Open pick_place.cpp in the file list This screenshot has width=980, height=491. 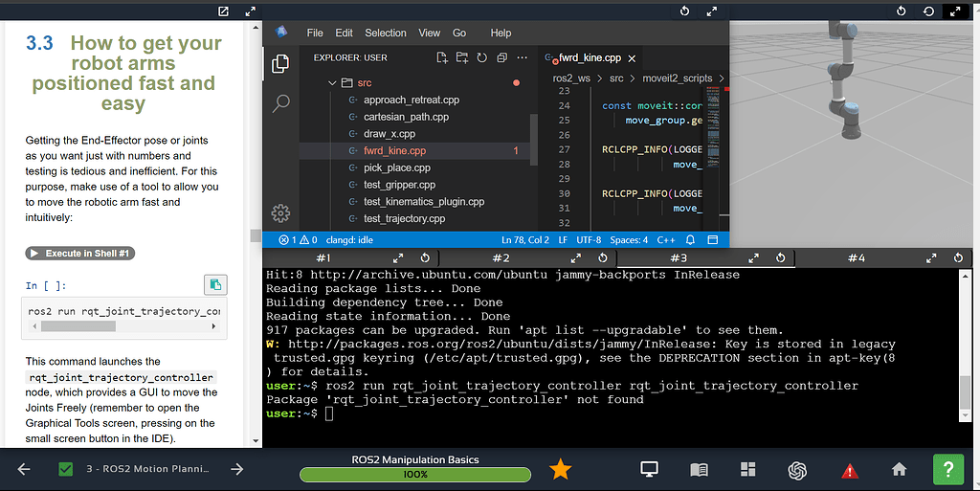[397, 167]
